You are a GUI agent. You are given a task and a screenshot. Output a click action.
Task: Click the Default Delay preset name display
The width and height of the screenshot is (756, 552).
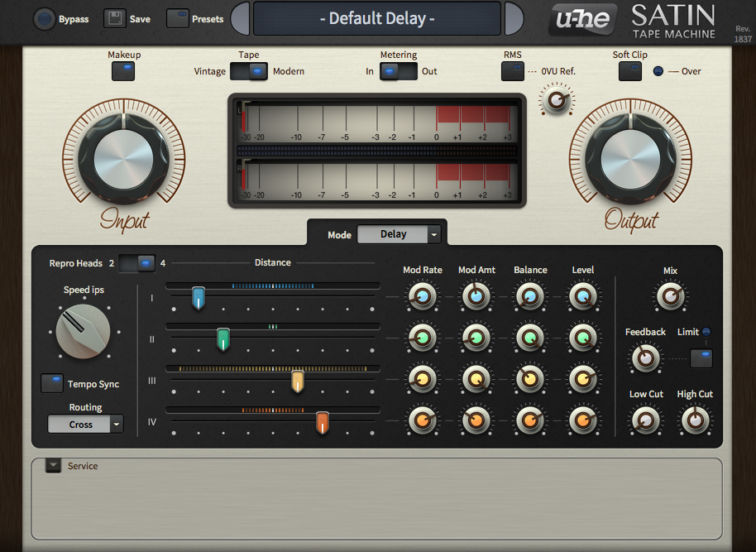pyautogui.click(x=377, y=18)
